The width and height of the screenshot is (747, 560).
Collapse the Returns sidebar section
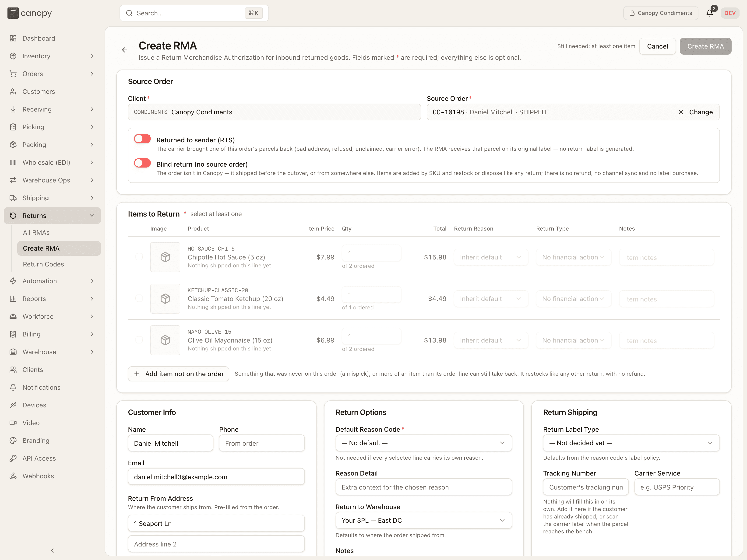point(52,216)
